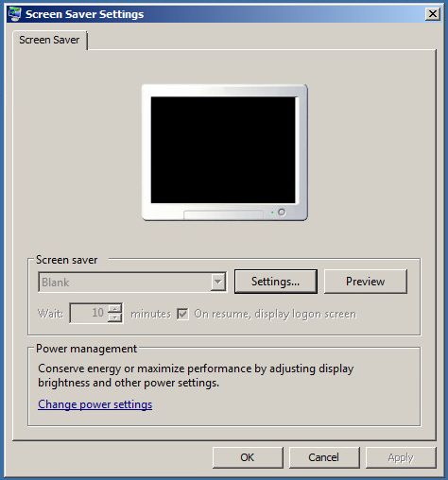The width and height of the screenshot is (448, 480).
Task: Click the Cancel button
Action: point(324,457)
